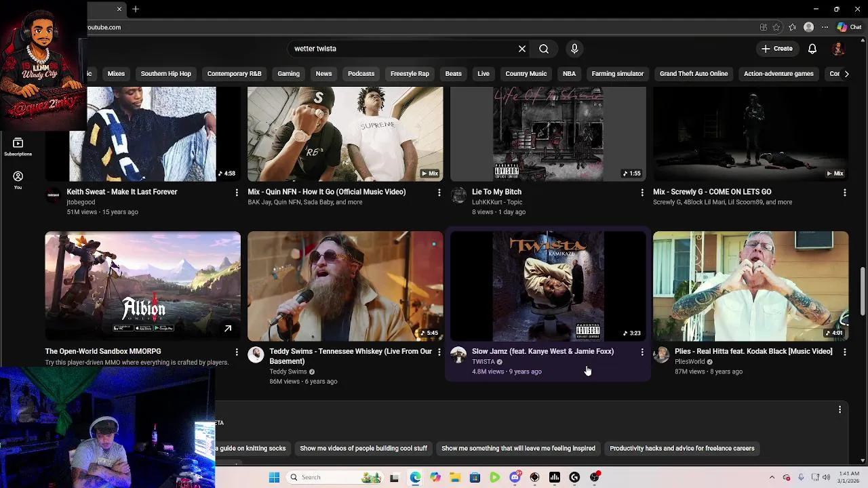The width and height of the screenshot is (868, 488).
Task: Choose 'Productivity hacks and advice for freelance careers'
Action: (x=682, y=448)
